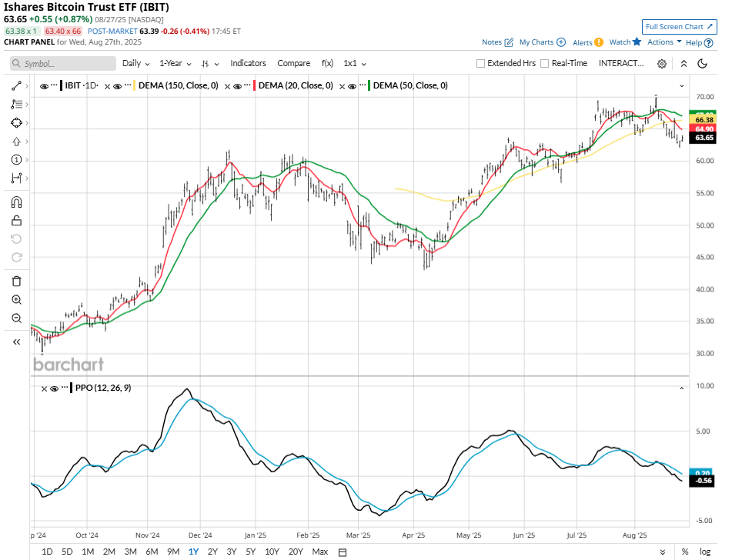Select the 1D time range
Image resolution: width=732 pixels, height=560 pixels.
(47, 552)
